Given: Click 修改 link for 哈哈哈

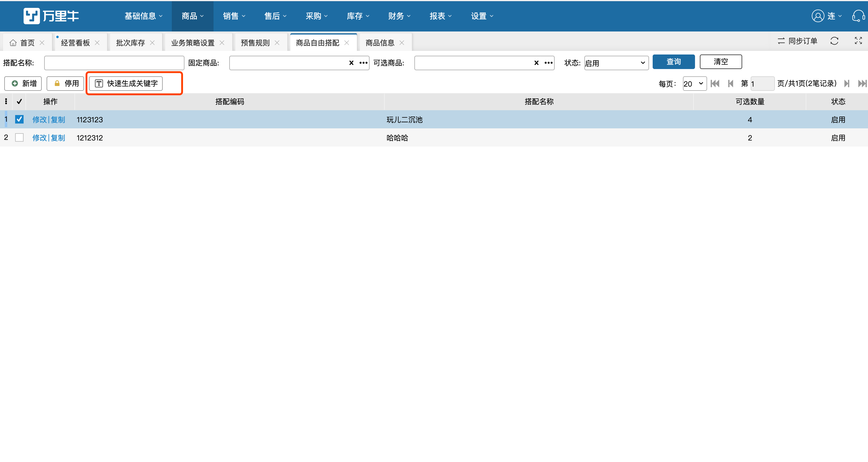Looking at the screenshot, I should pos(39,137).
